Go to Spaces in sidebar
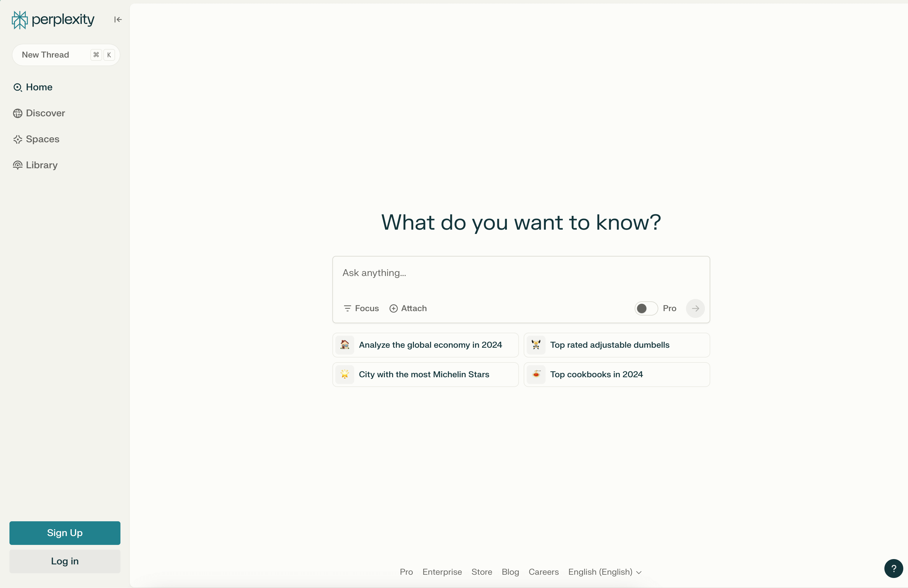 pyautogui.click(x=42, y=139)
